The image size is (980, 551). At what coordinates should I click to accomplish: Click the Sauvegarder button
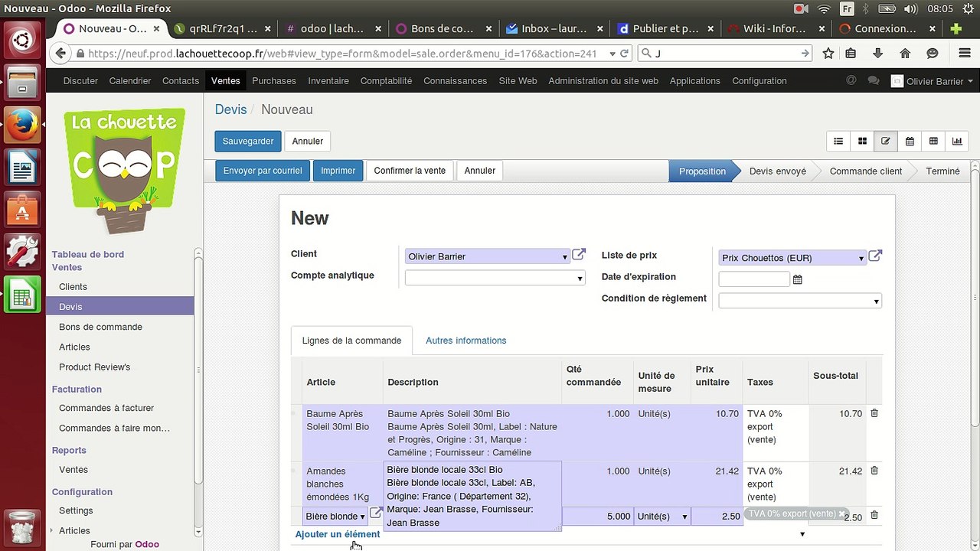coord(247,141)
